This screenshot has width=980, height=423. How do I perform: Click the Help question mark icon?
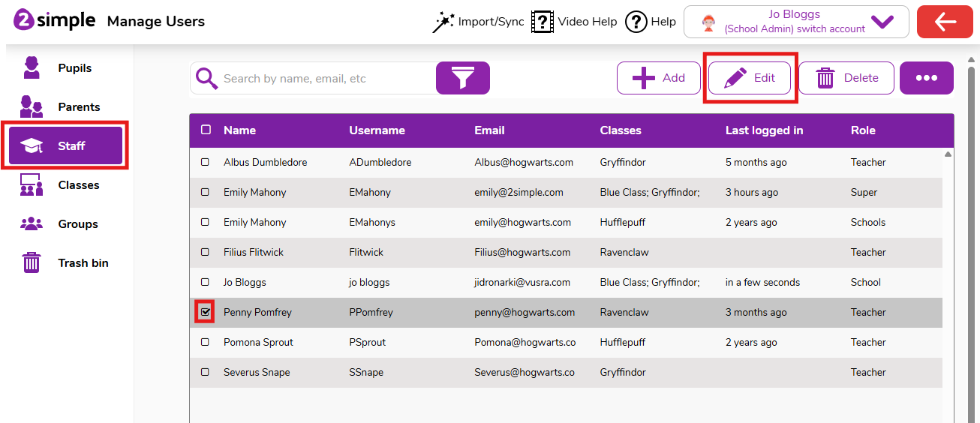tap(636, 22)
